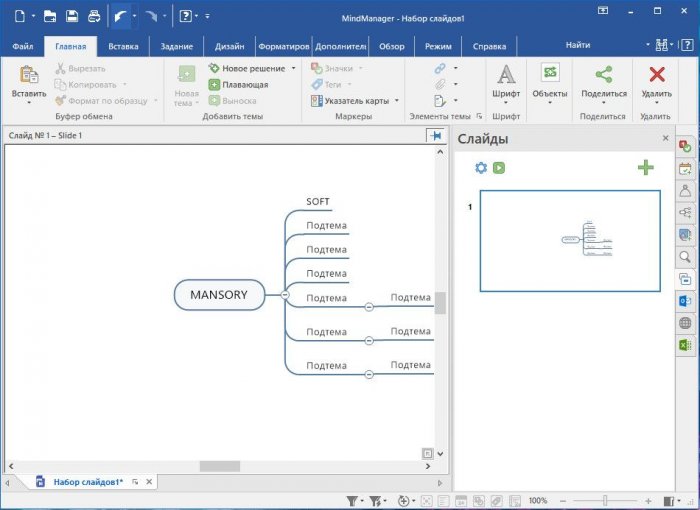Click the Help question mark icon in quick access toolbar
The height and width of the screenshot is (510, 700).
click(x=185, y=17)
